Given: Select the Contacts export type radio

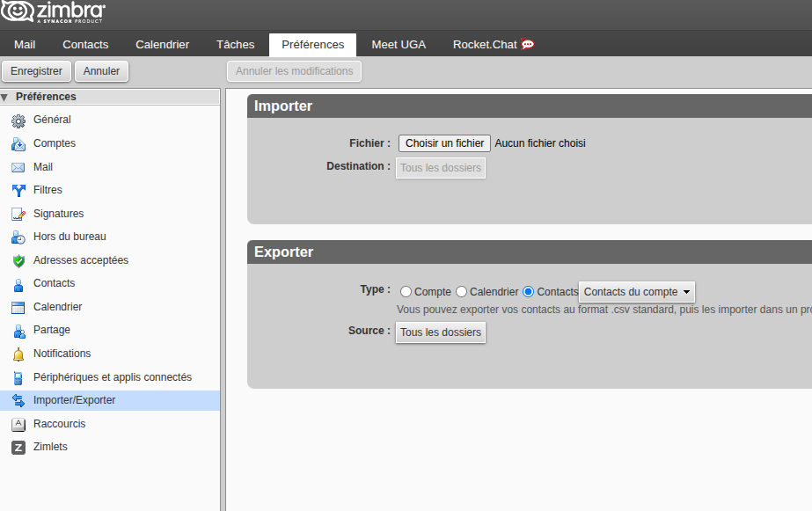Looking at the screenshot, I should click(529, 292).
